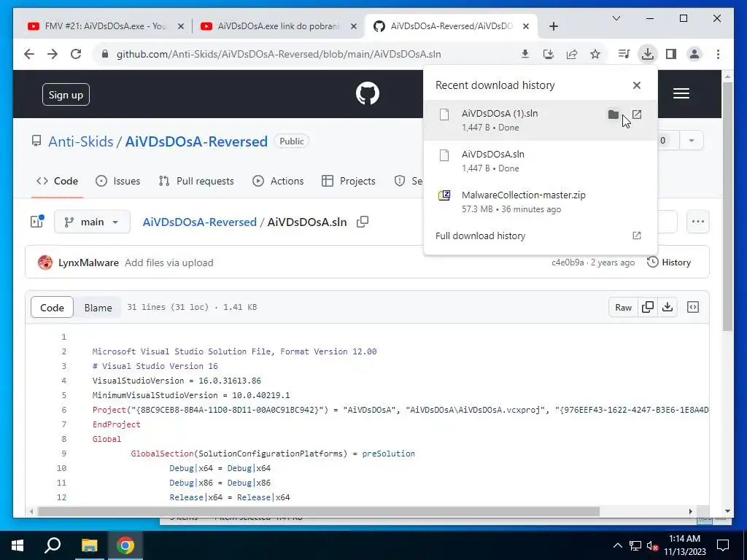
Task: View file History
Action: 669,262
